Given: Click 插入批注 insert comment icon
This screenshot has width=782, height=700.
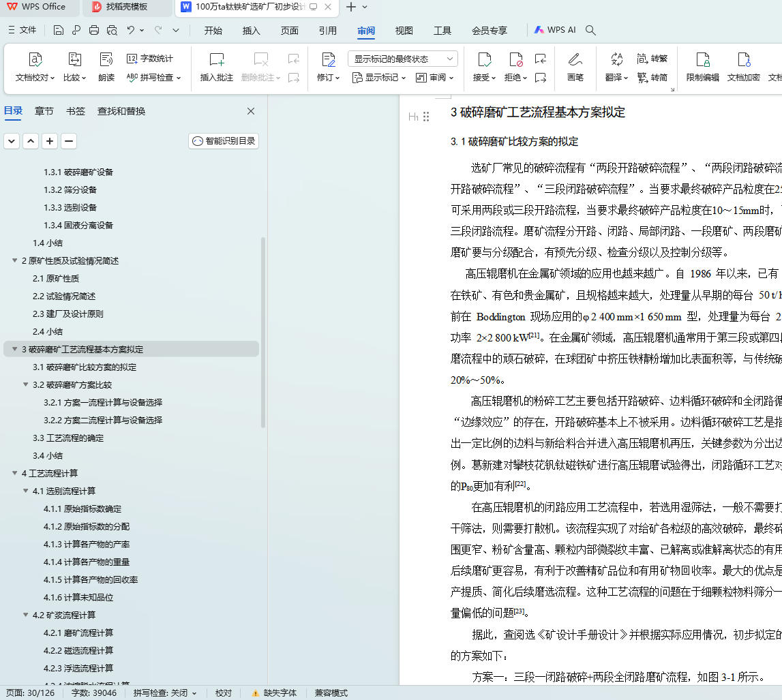Looking at the screenshot, I should click(x=216, y=67).
